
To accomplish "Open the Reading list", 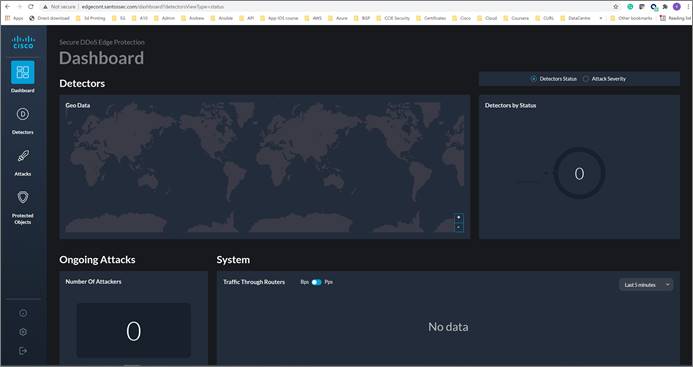I will coord(675,18).
